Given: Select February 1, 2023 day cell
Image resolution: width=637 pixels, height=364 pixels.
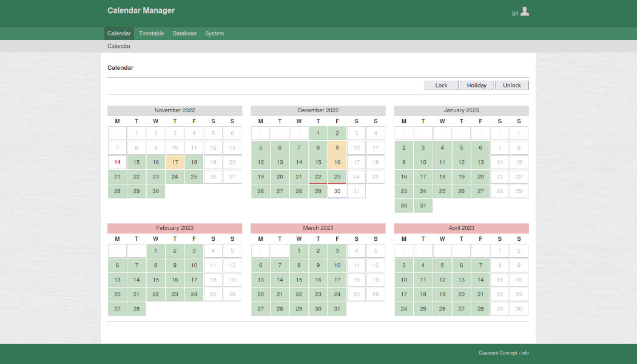Looking at the screenshot, I should click(156, 251).
